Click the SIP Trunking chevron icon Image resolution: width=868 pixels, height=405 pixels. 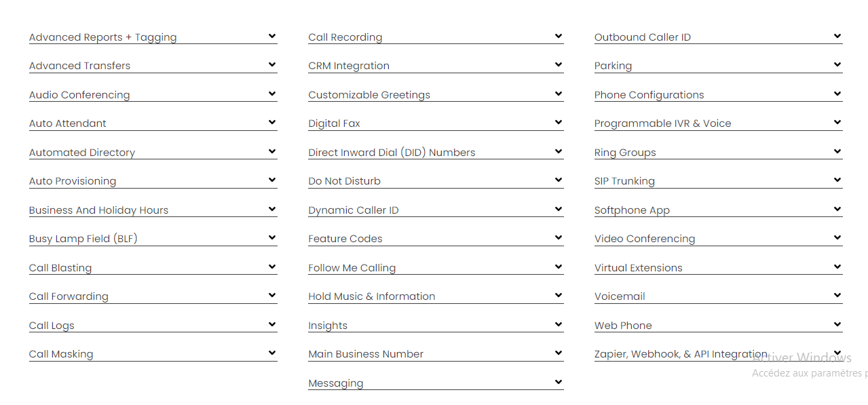837,180
